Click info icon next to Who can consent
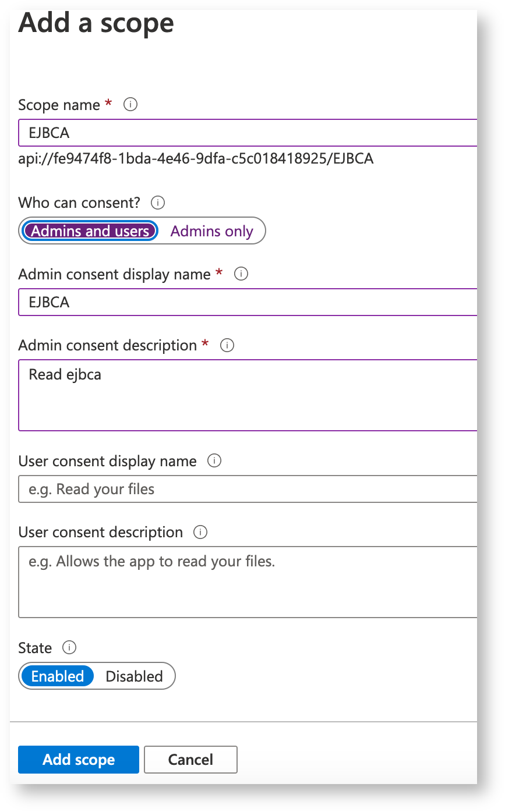The height and width of the screenshot is (812, 505). pos(158,203)
